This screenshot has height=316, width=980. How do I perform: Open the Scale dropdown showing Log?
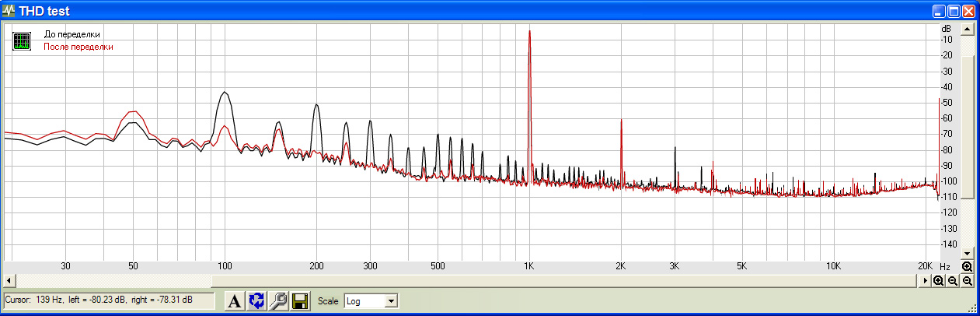370,301
